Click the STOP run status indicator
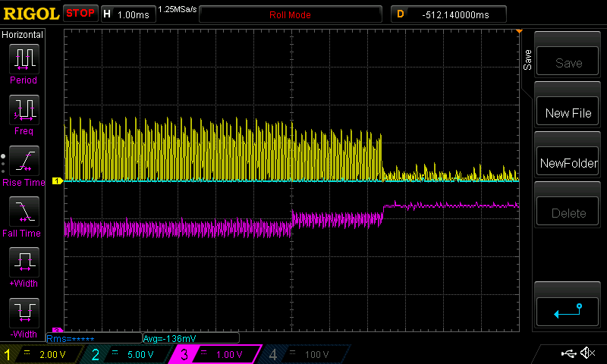Viewport: 607px width, 364px height. (x=80, y=14)
